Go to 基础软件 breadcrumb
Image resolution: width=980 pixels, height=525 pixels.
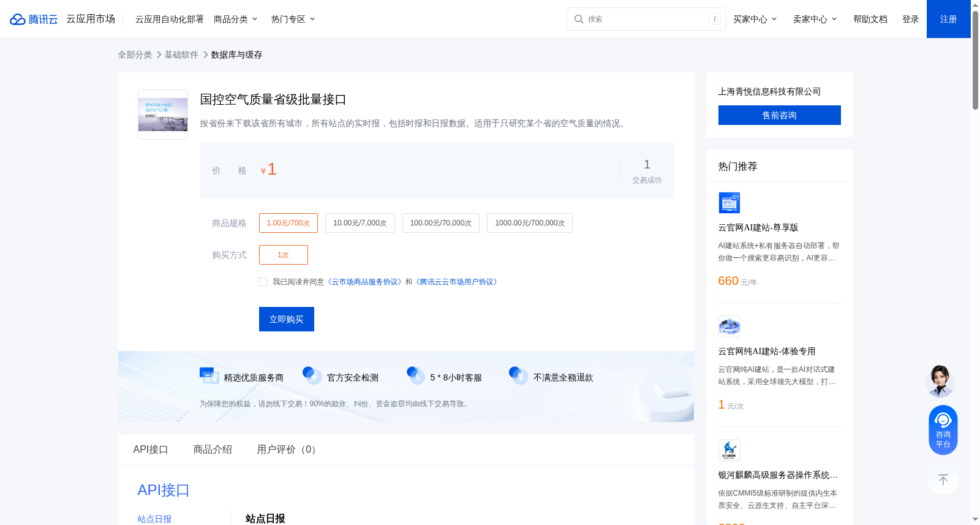181,55
